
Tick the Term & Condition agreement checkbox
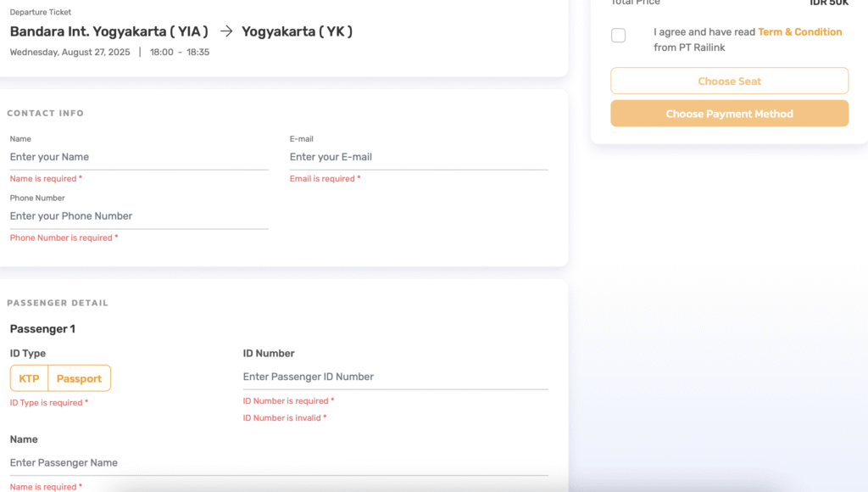pyautogui.click(x=619, y=36)
